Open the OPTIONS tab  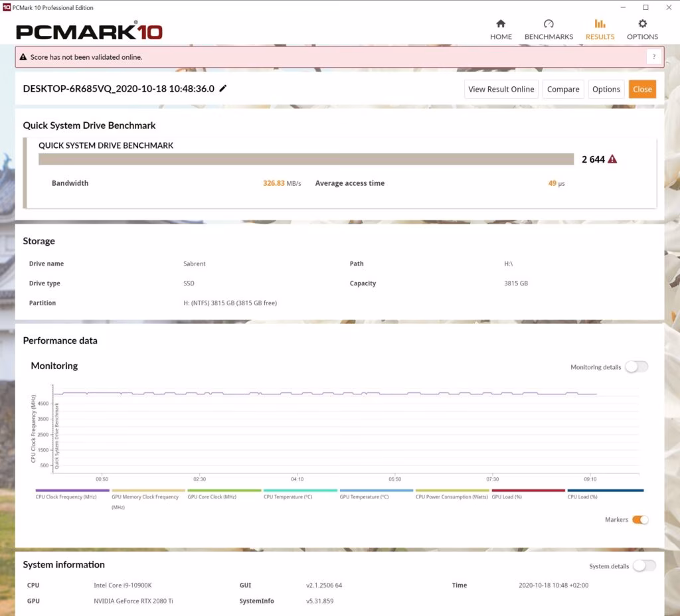pos(642,29)
